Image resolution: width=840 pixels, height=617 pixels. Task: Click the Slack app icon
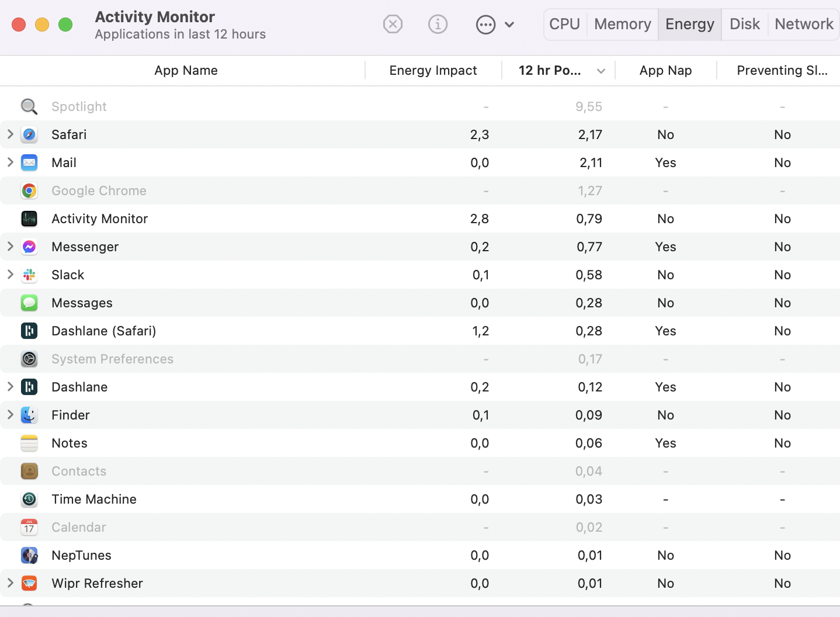[x=29, y=275]
